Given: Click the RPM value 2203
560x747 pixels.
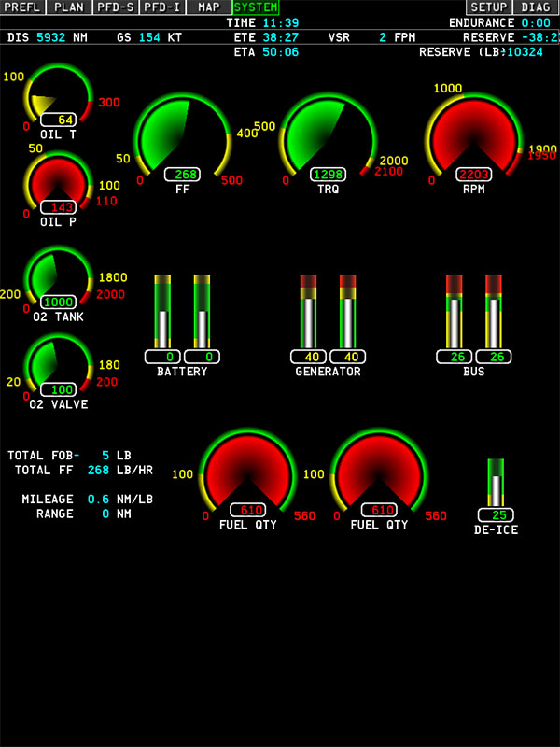Looking at the screenshot, I should [474, 175].
